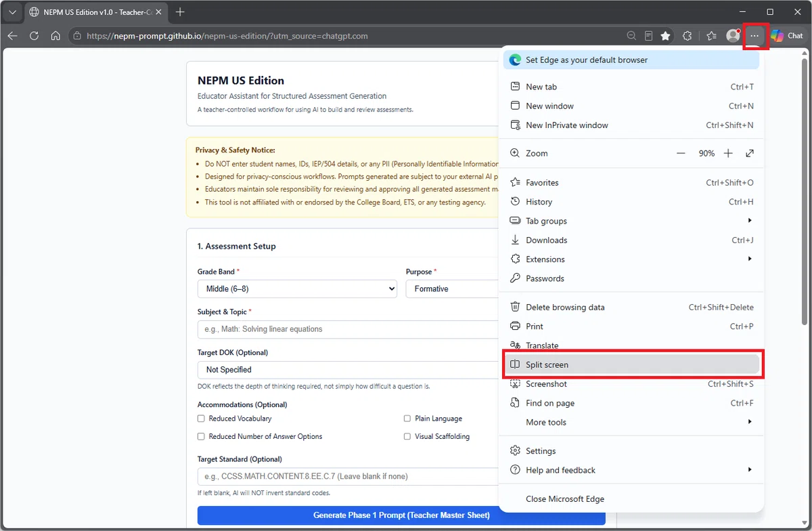Click the NEPM US Edition heading
The image size is (812, 531).
point(241,81)
